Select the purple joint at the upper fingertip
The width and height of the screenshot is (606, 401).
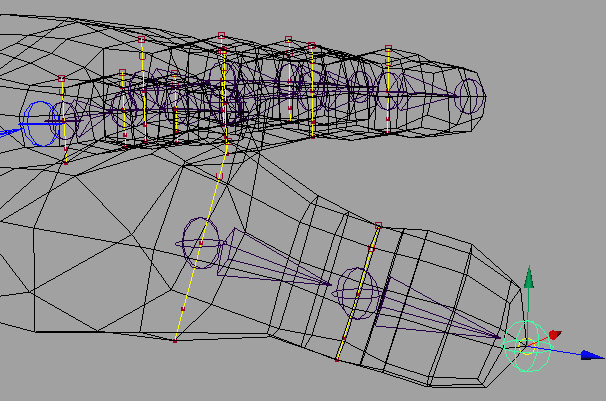point(468,96)
